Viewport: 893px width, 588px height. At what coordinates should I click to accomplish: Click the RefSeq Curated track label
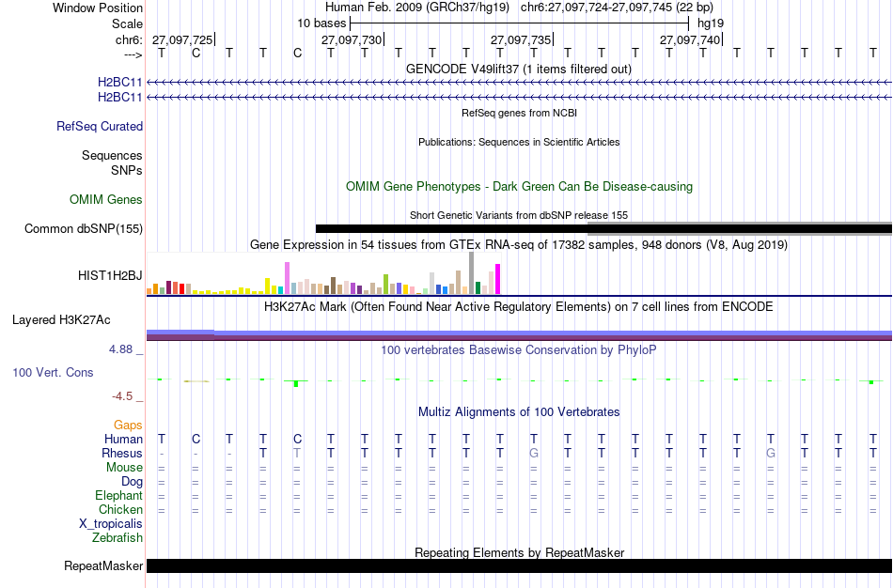pos(100,127)
